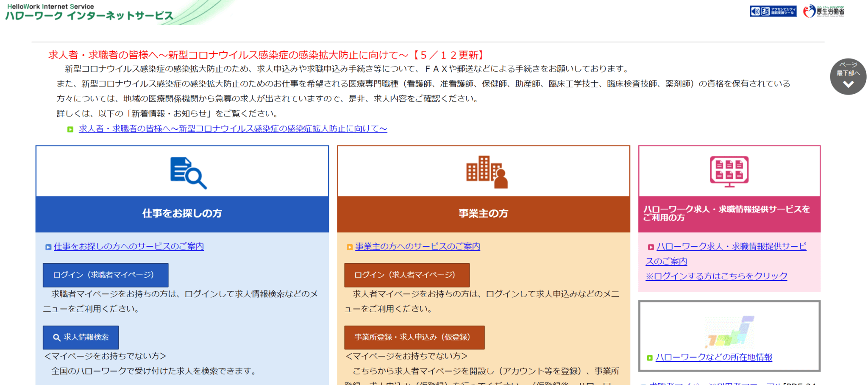Open the coronavirus notice link for 求人者・求職者
The width and height of the screenshot is (868, 385).
(233, 129)
